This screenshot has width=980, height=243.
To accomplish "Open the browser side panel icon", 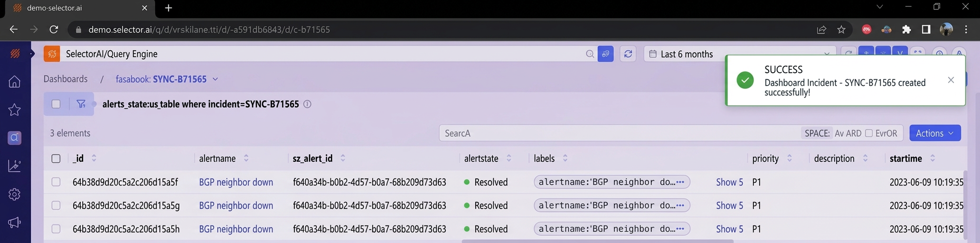I will point(926,29).
